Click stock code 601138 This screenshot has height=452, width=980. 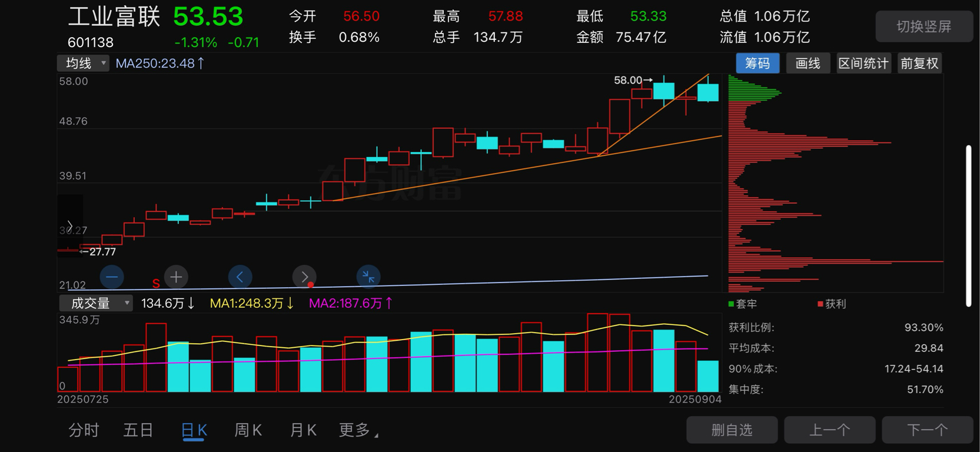[91, 42]
